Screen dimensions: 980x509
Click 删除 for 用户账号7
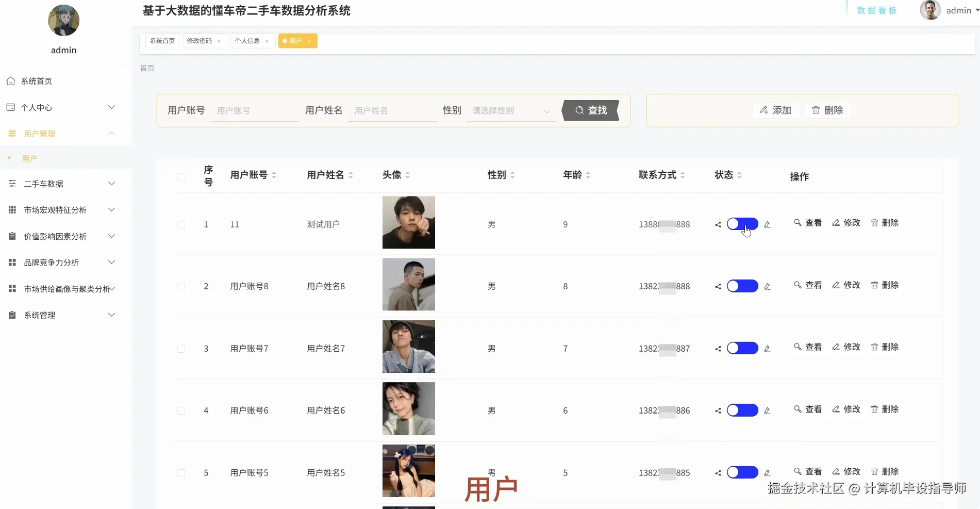pyautogui.click(x=885, y=347)
